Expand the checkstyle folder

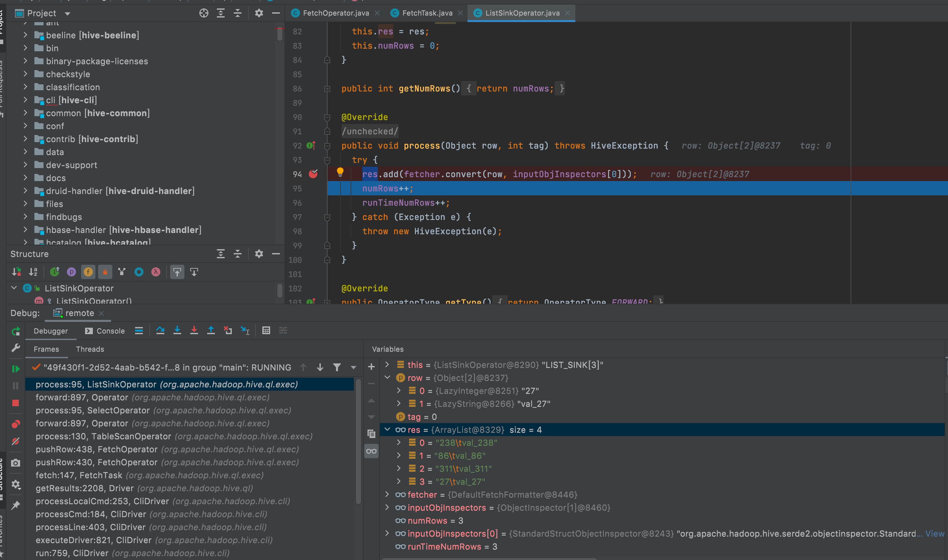[x=25, y=74]
